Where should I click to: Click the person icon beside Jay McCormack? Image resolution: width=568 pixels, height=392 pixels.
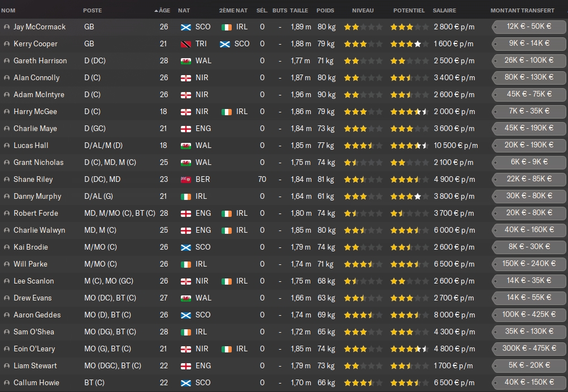[x=6, y=27]
